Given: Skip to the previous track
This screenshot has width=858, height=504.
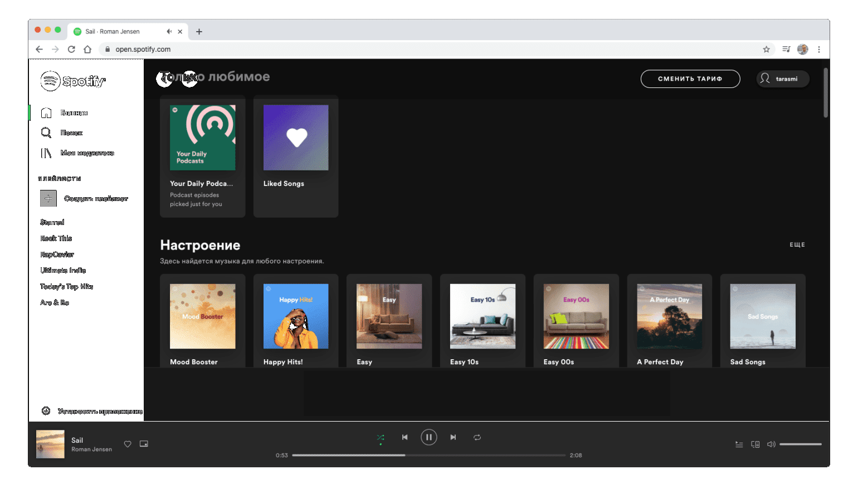Looking at the screenshot, I should coord(405,437).
